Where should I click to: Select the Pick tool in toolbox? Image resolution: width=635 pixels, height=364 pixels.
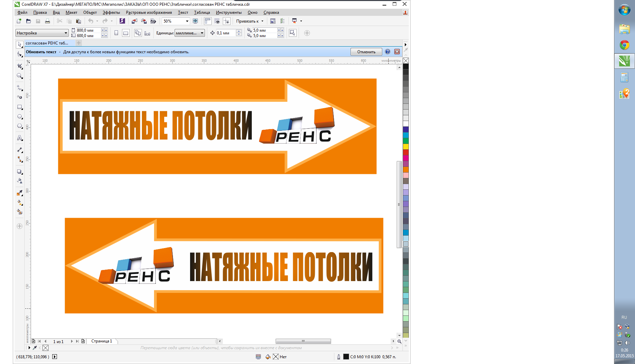tap(20, 44)
